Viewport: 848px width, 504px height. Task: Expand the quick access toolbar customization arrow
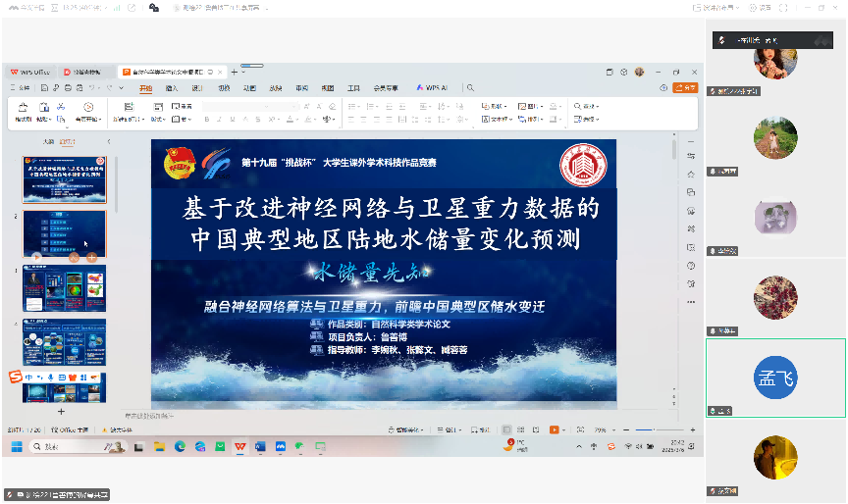coord(121,87)
